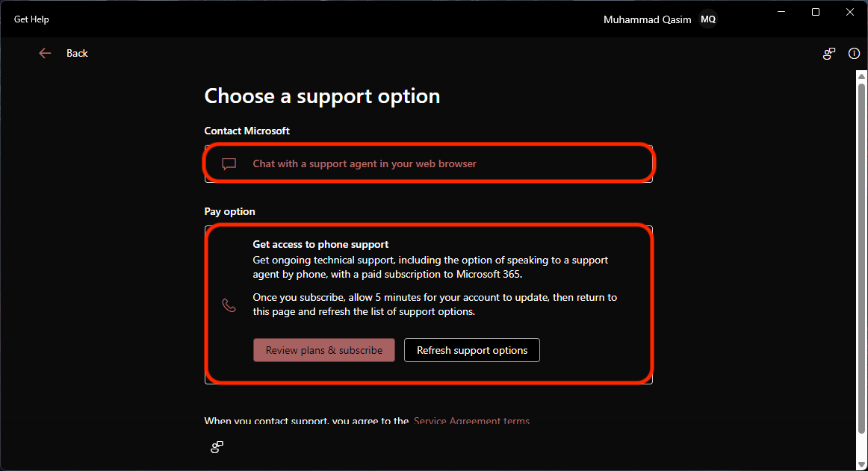The width and height of the screenshot is (868, 471).
Task: Click the MQ account avatar
Action: click(707, 19)
